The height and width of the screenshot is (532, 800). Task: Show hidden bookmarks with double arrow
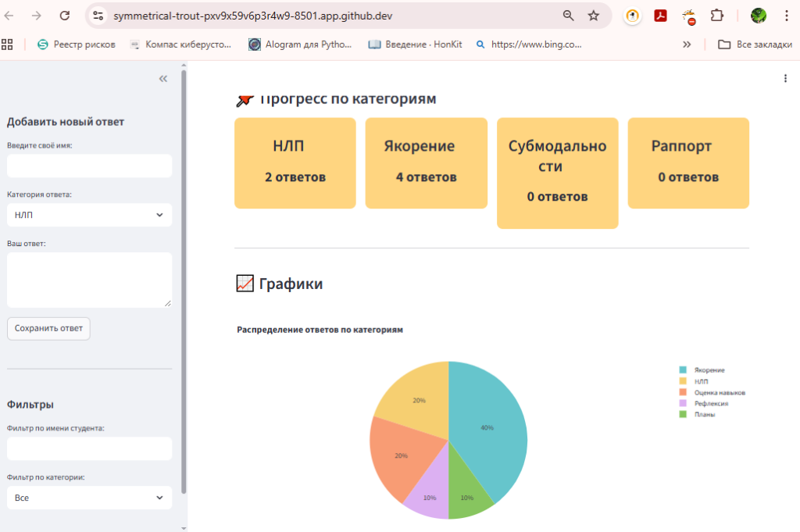[x=687, y=45]
